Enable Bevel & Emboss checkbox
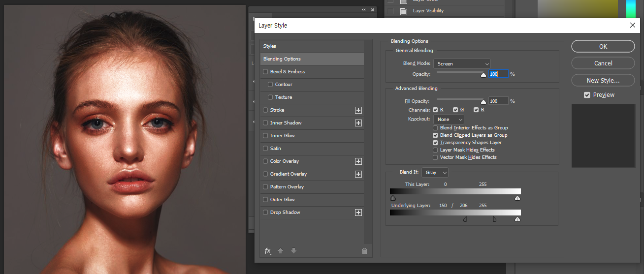The image size is (644, 274). (266, 72)
